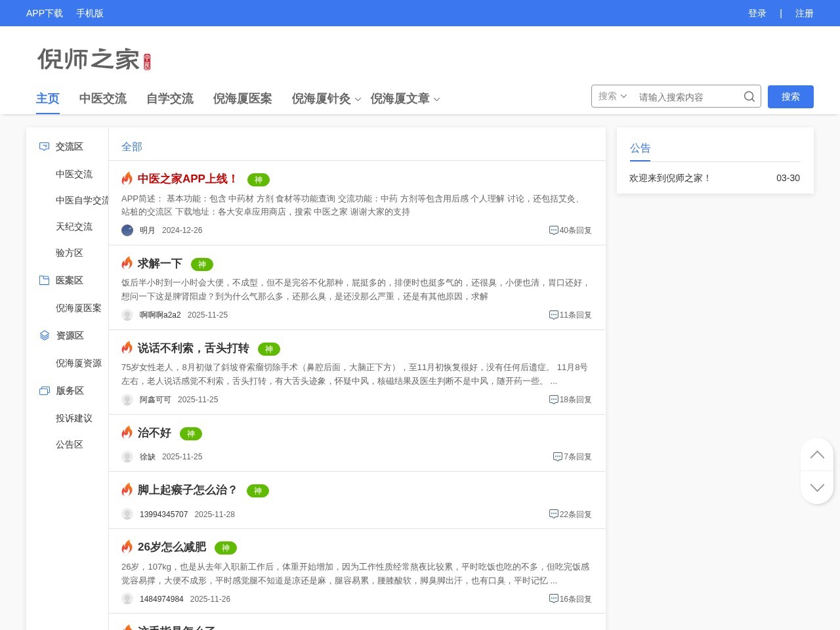This screenshot has width=840, height=630.
Task: Expand the 倪海厦文章 dropdown menu
Action: tap(437, 99)
